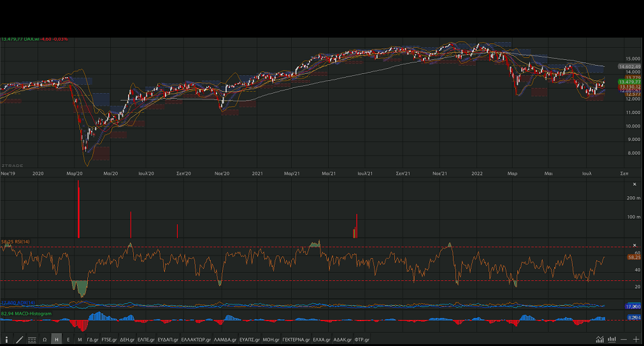
Task: Click the RSI(14) indicator label
Action: [15, 242]
